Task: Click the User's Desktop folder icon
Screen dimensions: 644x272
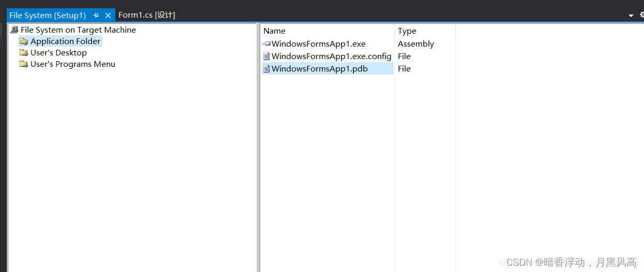Action: (24, 53)
